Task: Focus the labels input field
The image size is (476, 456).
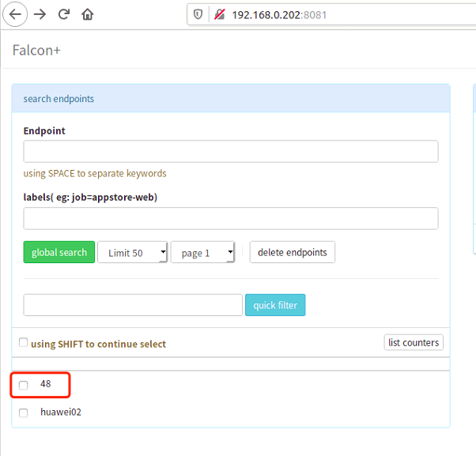Action: (231, 218)
